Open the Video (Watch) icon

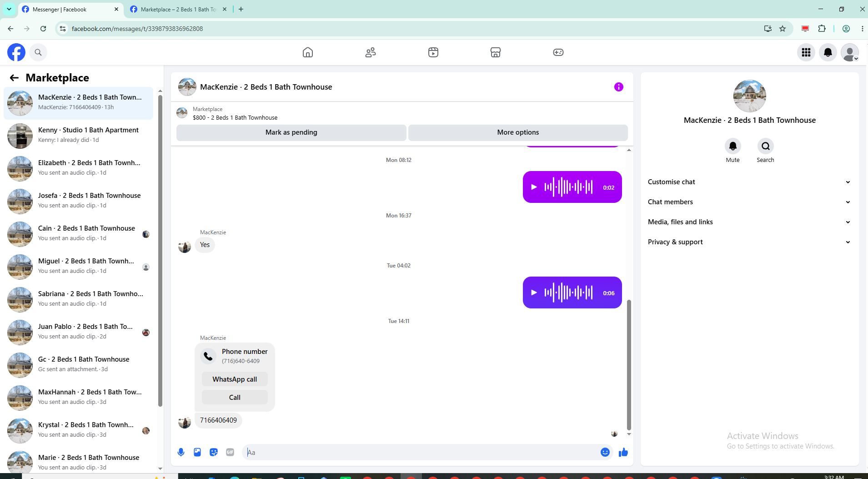(433, 52)
